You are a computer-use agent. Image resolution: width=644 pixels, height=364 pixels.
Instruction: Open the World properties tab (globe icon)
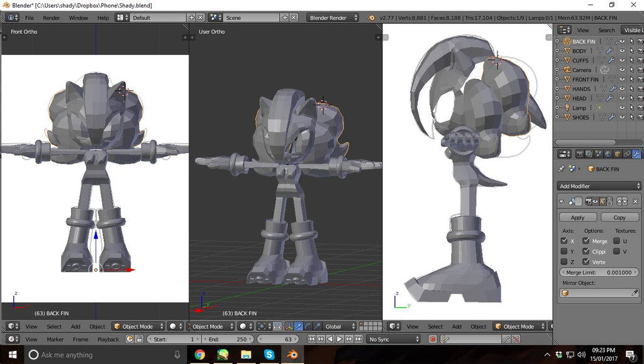[x=608, y=154]
